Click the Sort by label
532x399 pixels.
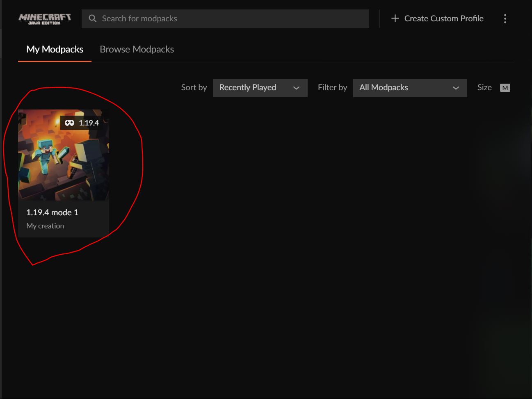coord(194,87)
